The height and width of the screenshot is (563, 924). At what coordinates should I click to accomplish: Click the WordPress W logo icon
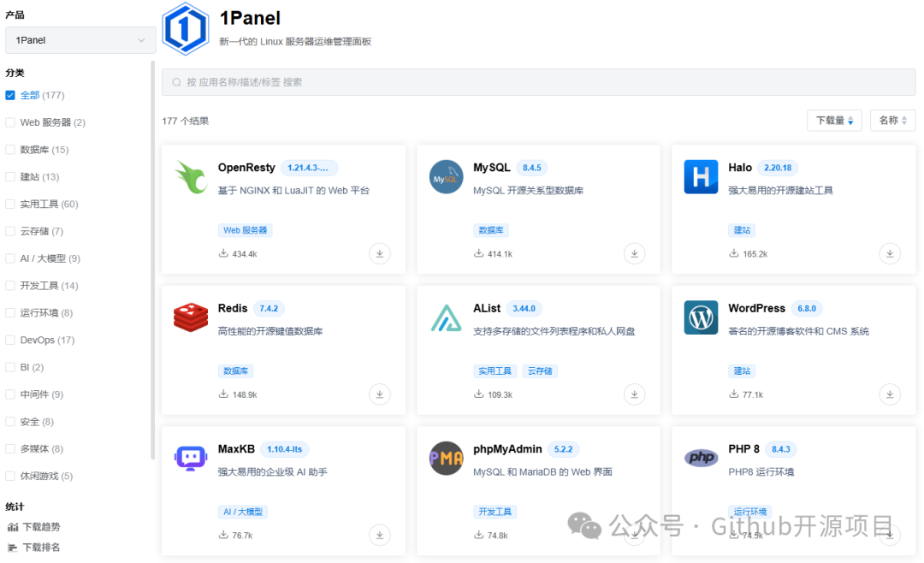pyautogui.click(x=701, y=317)
